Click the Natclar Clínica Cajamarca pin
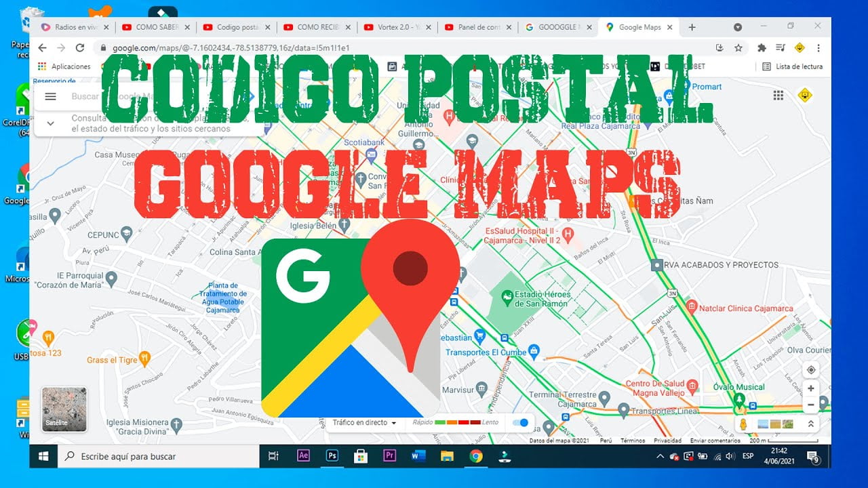The width and height of the screenshot is (868, 488). coord(691,306)
